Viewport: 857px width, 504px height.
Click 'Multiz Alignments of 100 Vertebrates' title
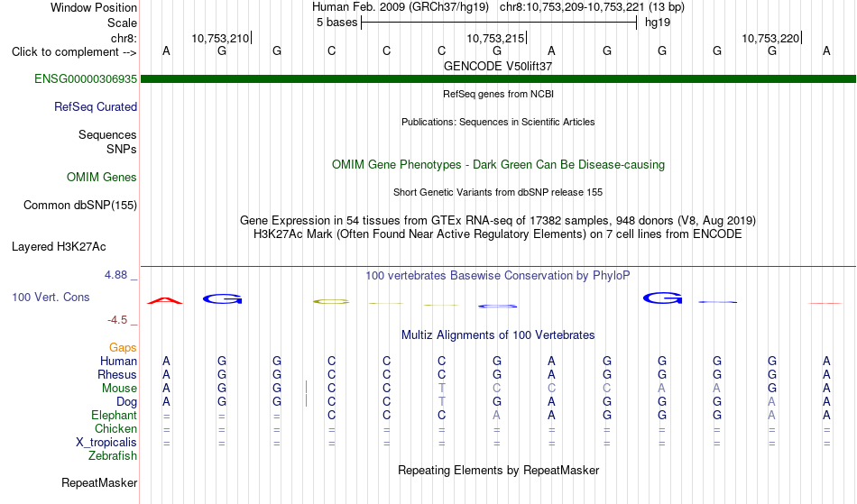(x=498, y=335)
